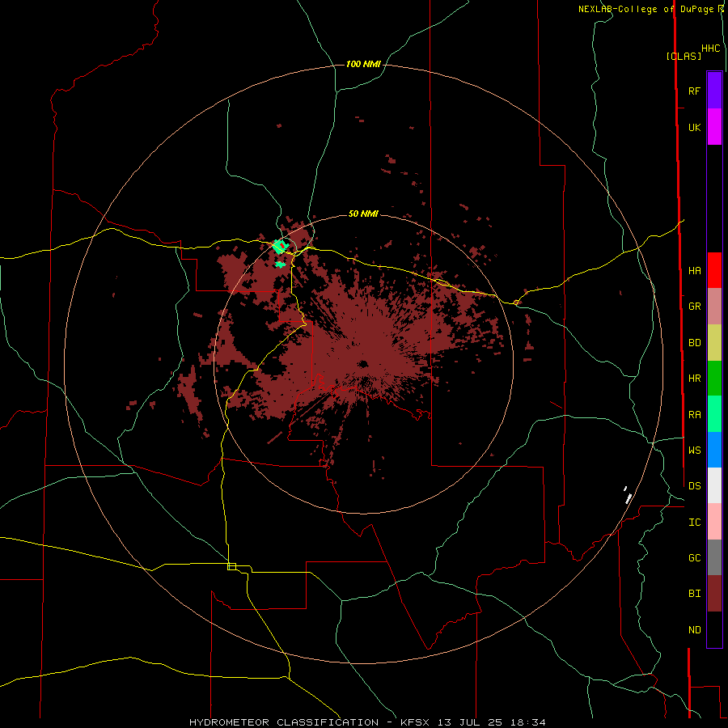Click the GC legend label
728x728 pixels.
pyautogui.click(x=694, y=558)
